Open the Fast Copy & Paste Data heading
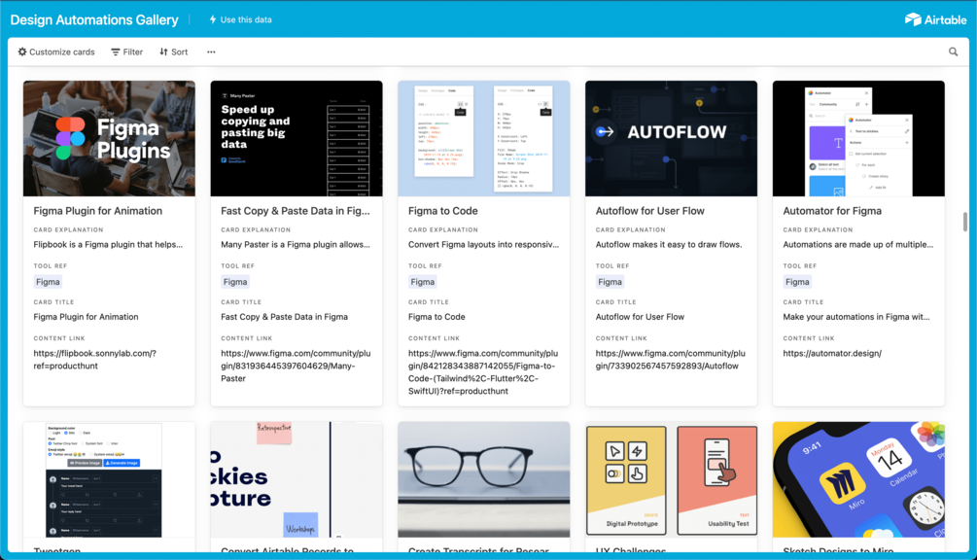The image size is (977, 560). coord(296,211)
